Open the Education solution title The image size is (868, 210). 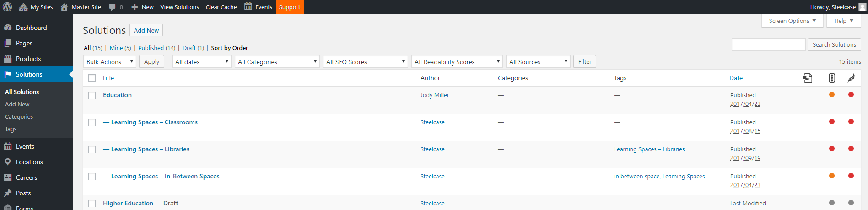coord(117,95)
